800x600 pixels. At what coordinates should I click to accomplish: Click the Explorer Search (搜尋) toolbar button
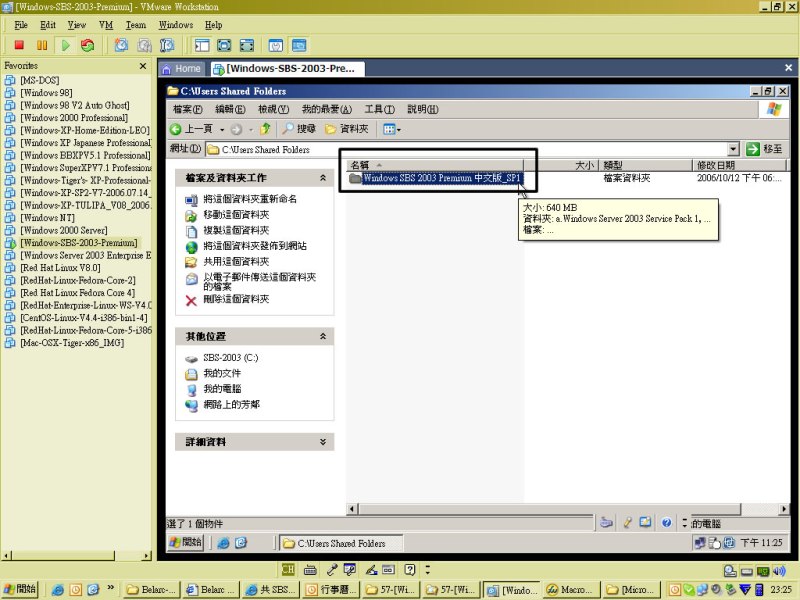(x=299, y=129)
